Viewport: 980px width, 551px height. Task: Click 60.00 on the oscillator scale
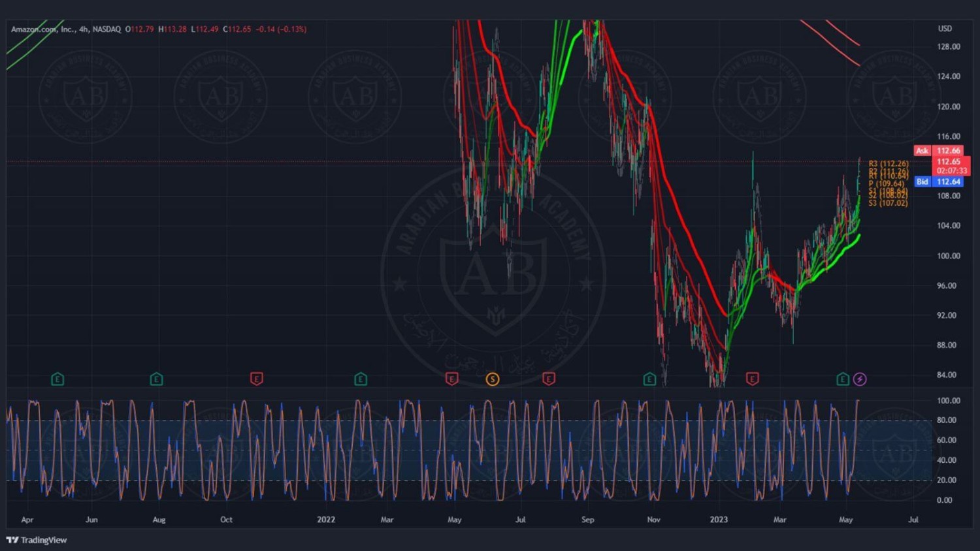point(948,440)
